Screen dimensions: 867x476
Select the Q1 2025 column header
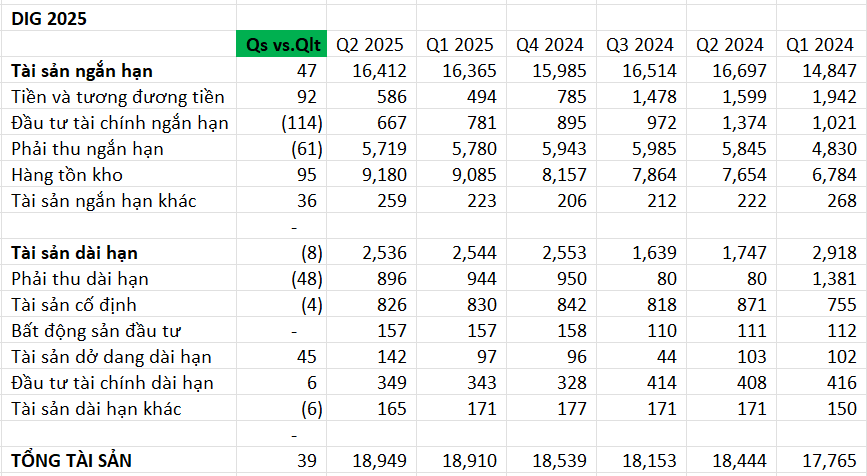pos(461,44)
